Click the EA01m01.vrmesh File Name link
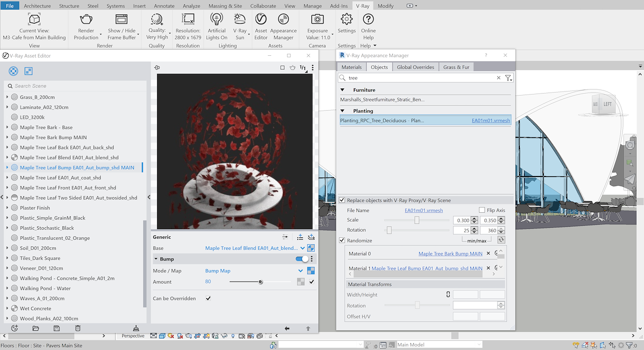Viewport: 644px width, 350px height. tap(424, 210)
